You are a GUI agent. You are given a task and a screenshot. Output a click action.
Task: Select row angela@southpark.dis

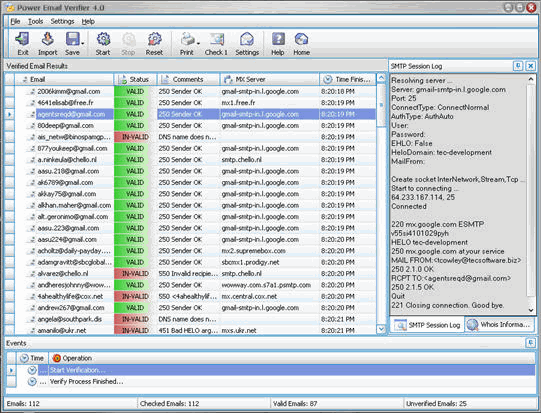195,319
